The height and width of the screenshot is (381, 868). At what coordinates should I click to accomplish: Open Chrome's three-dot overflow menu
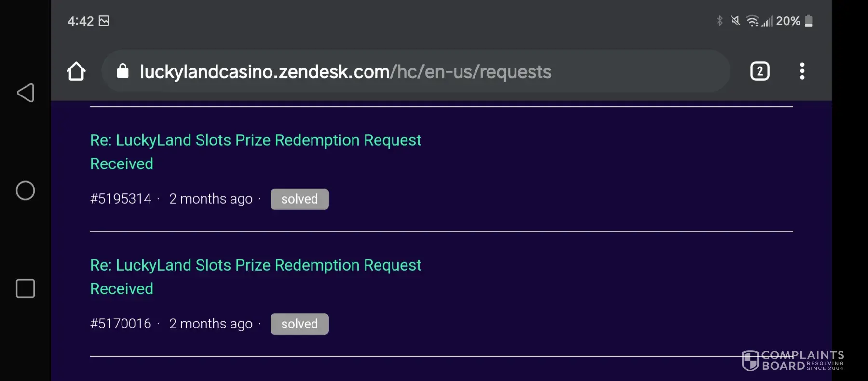tap(802, 71)
